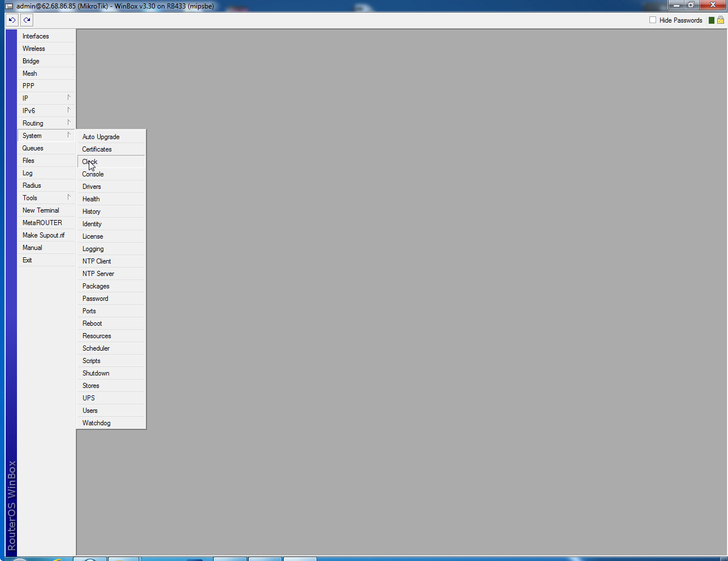Expand the IPv6 submenu arrow
The width and height of the screenshot is (728, 561).
pos(69,110)
